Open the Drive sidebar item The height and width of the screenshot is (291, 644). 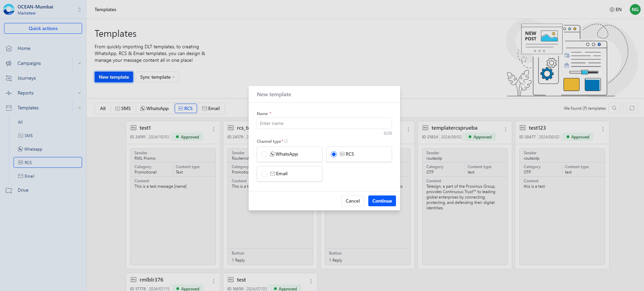[x=23, y=190]
